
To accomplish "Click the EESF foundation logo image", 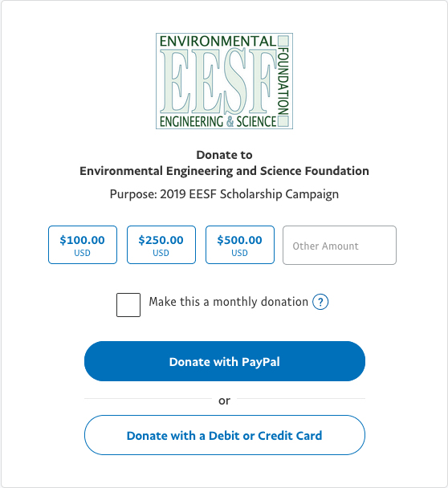I will point(224,81).
